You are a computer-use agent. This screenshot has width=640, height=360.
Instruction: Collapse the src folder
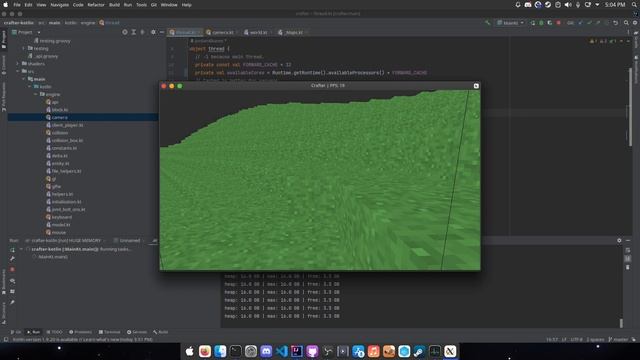point(18,71)
